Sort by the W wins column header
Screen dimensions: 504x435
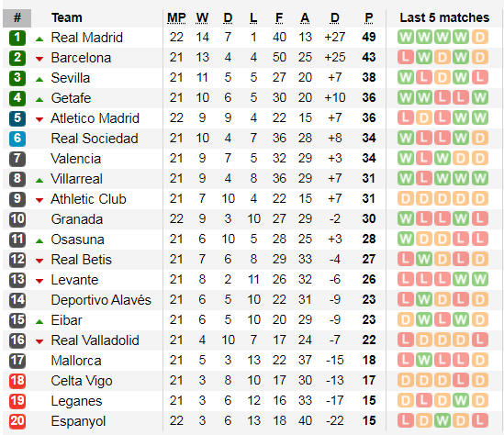(202, 18)
